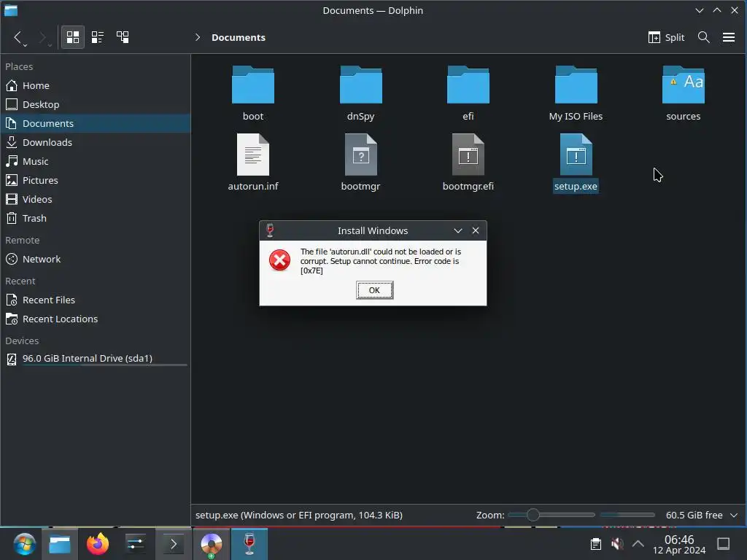Open Konsole terminal from taskbar

click(x=174, y=544)
